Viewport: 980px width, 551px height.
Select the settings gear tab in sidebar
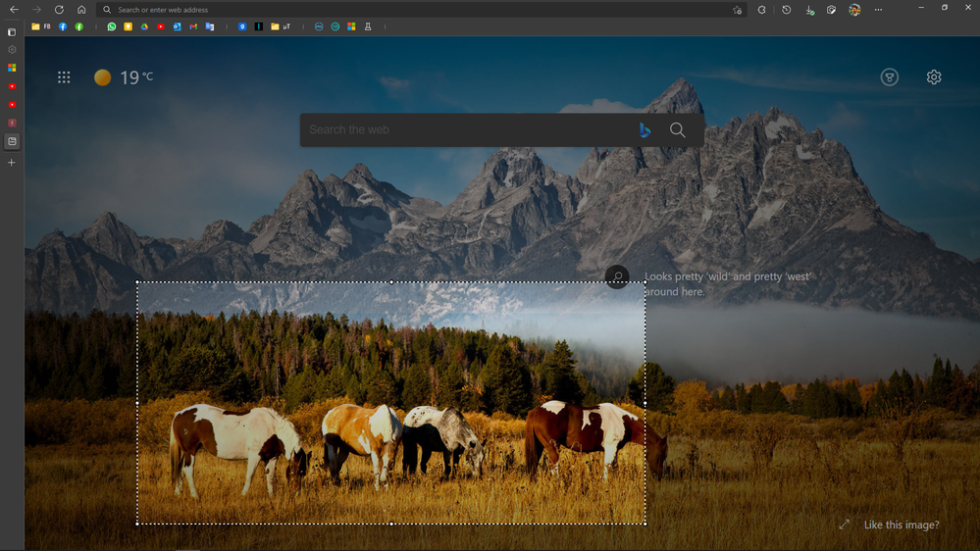coord(12,49)
